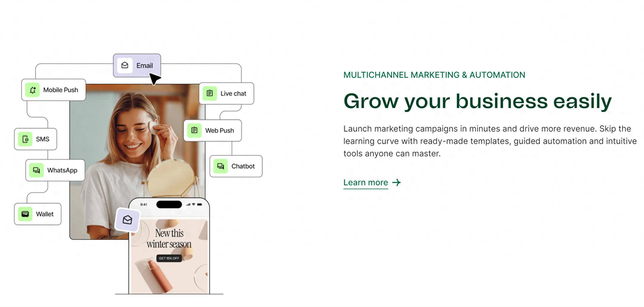Click the WhatsApp chat bubbles icon
This screenshot has width=644, height=307.
tap(36, 170)
